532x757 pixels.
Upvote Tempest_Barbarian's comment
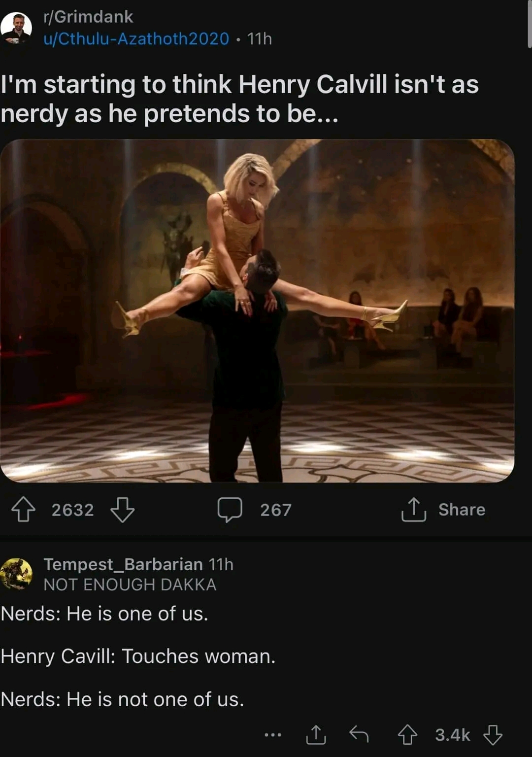[x=407, y=735]
